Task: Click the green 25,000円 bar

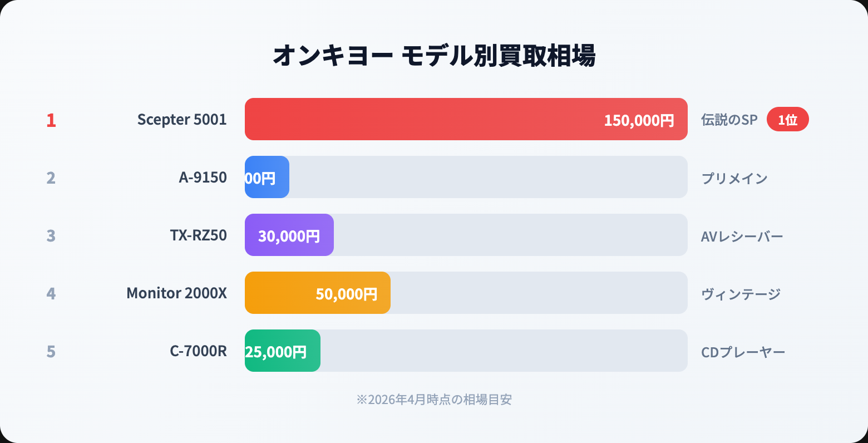Action: point(282,351)
